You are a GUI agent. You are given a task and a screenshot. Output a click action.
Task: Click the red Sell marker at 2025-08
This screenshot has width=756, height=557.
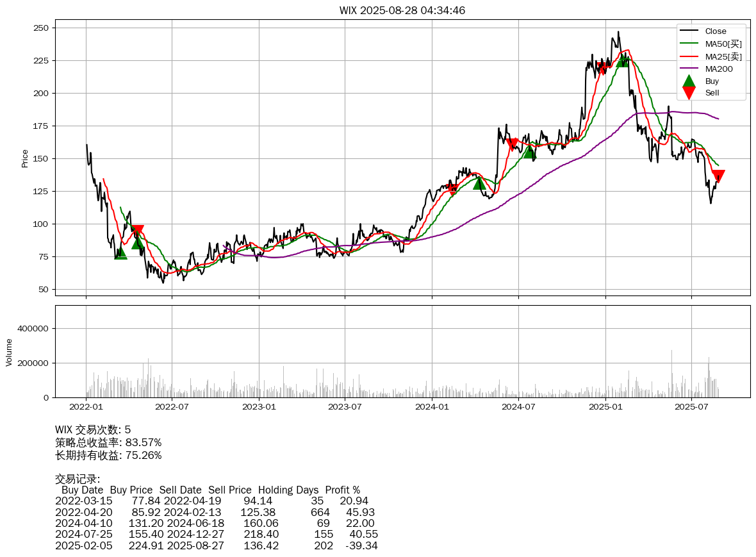pyautogui.click(x=718, y=176)
